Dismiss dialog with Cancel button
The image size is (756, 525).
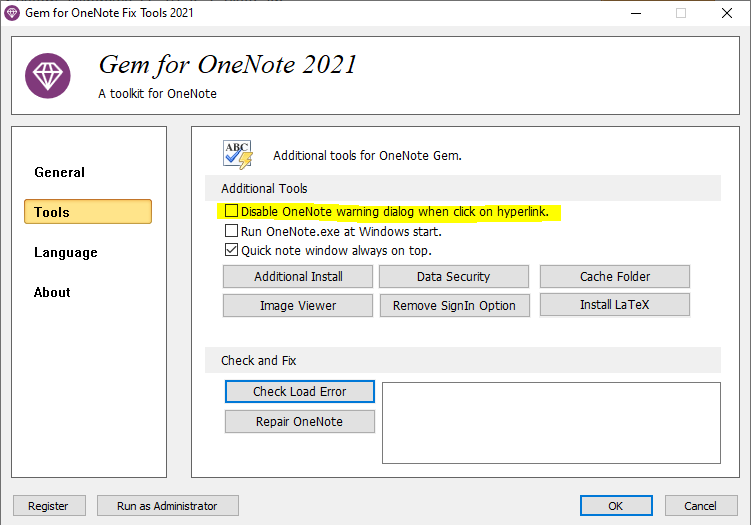coord(701,506)
